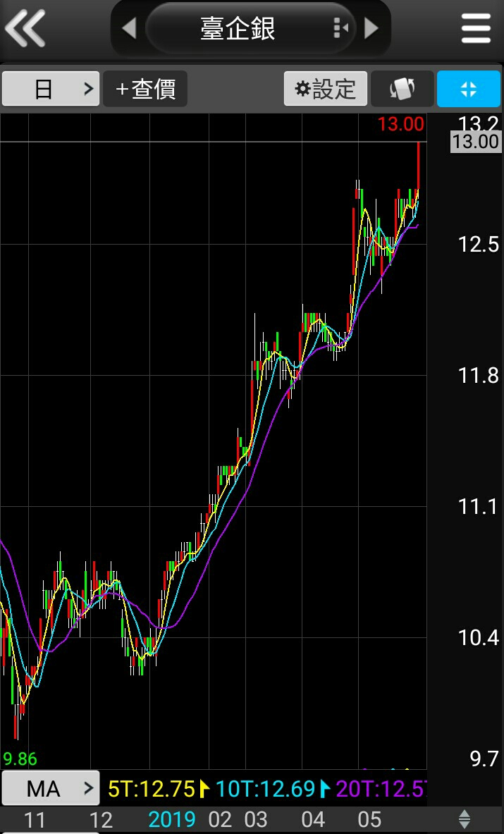Screen dimensions: 504x834
Task: Select the 臺企銀 stock title
Action: [238, 28]
